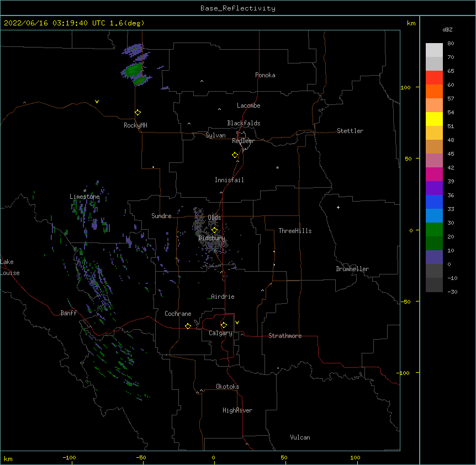Click the white asterisk marker east of Innisfail
This screenshot has height=465, width=476.
(277, 167)
